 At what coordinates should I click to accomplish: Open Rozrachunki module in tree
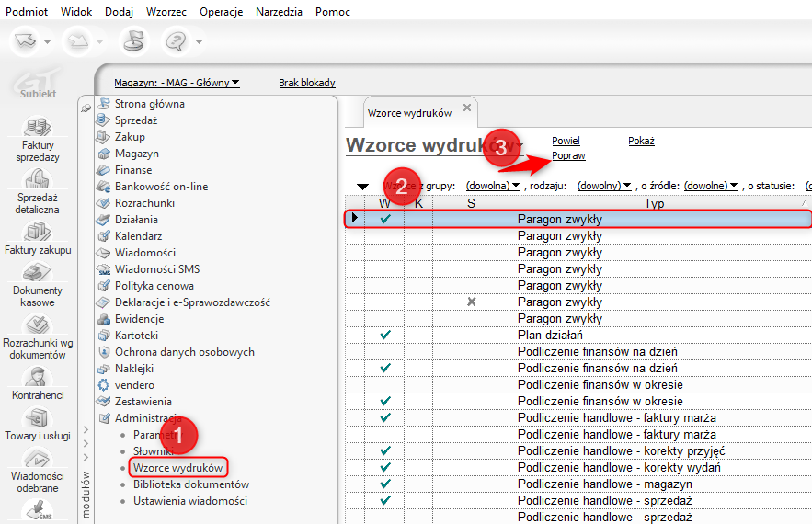[x=144, y=203]
